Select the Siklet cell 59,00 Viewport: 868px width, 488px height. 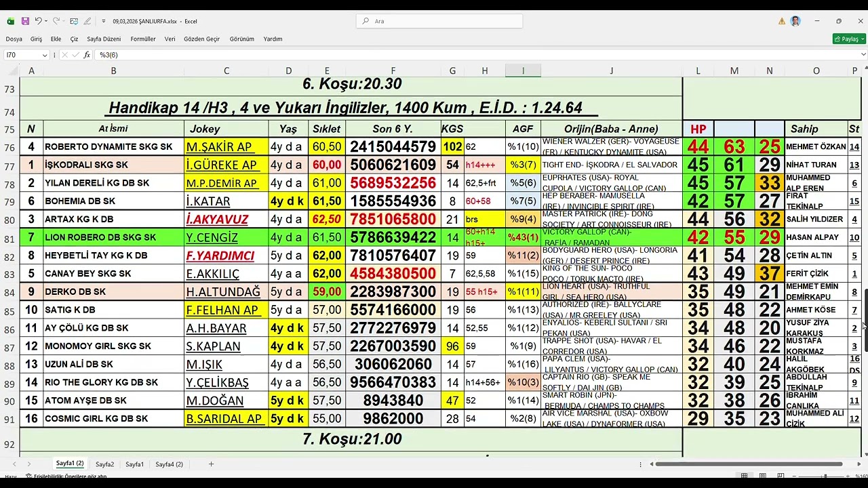pyautogui.click(x=327, y=291)
